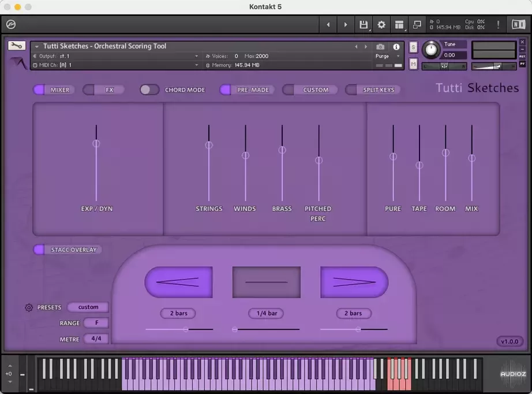This screenshot has height=394, width=532.
Task: Open the workspace layout panel icon
Action: click(x=399, y=25)
